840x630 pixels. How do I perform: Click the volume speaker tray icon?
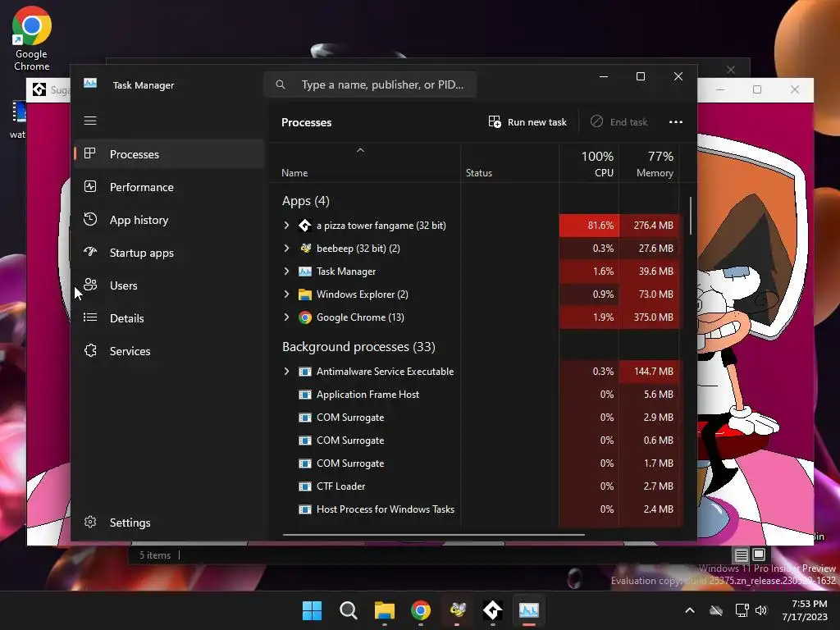point(760,610)
